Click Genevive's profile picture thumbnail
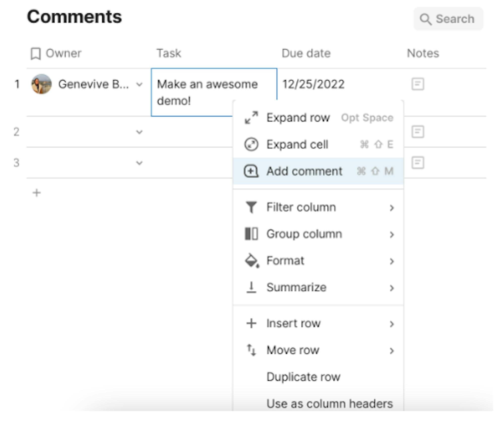The width and height of the screenshot is (504, 428). coord(42,84)
